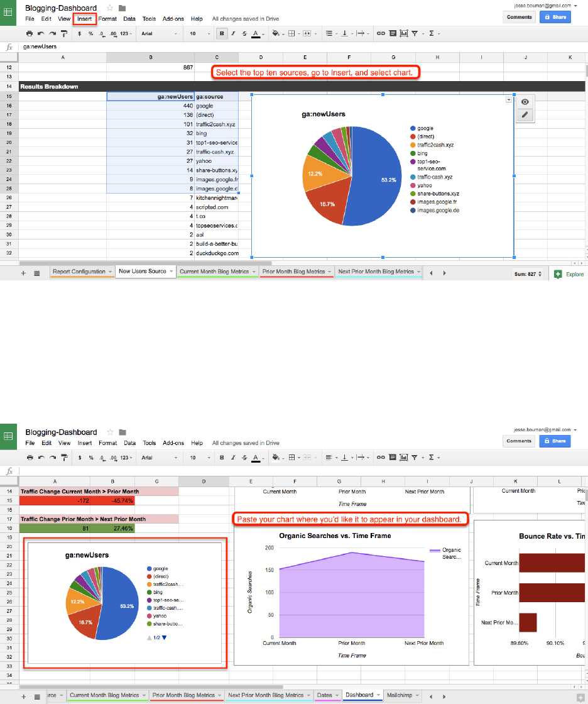Open Sum: 827 dropdown in status bar
Image resolution: width=588 pixels, height=704 pixels.
pyautogui.click(x=528, y=274)
